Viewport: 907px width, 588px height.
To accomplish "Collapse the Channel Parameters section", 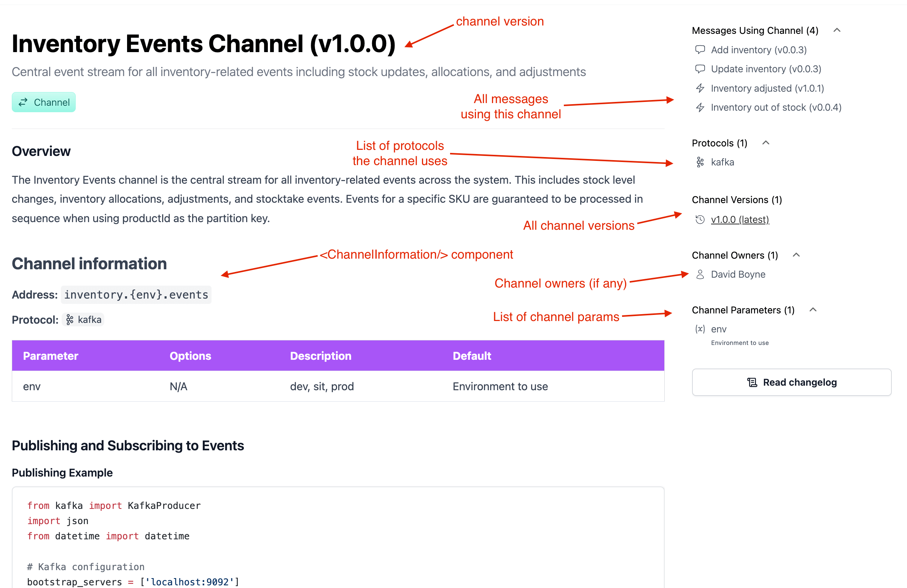I will pos(813,310).
